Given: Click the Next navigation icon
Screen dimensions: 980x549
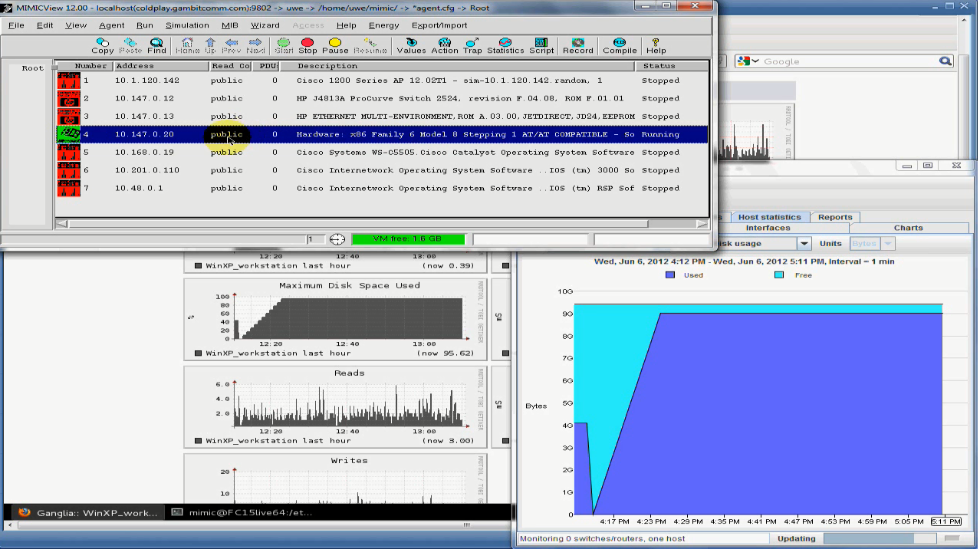Looking at the screenshot, I should (255, 45).
